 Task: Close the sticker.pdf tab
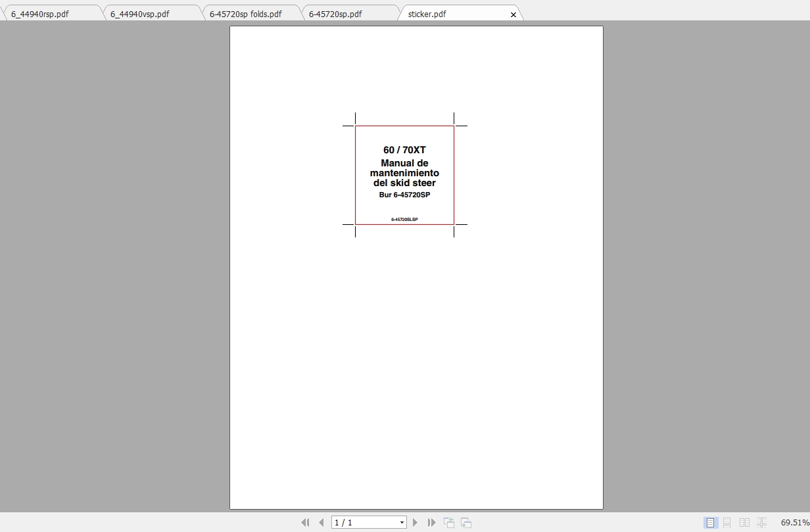tap(513, 14)
